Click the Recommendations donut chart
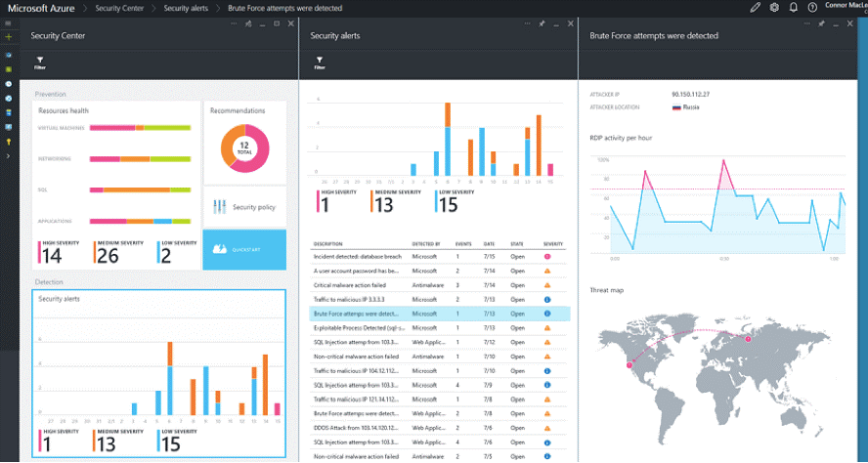 (x=244, y=148)
